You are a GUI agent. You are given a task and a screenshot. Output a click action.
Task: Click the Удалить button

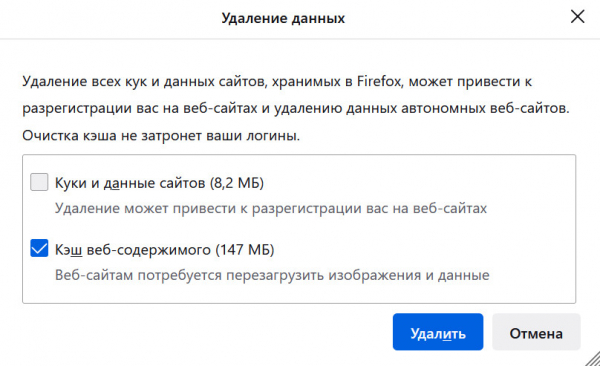click(x=438, y=332)
